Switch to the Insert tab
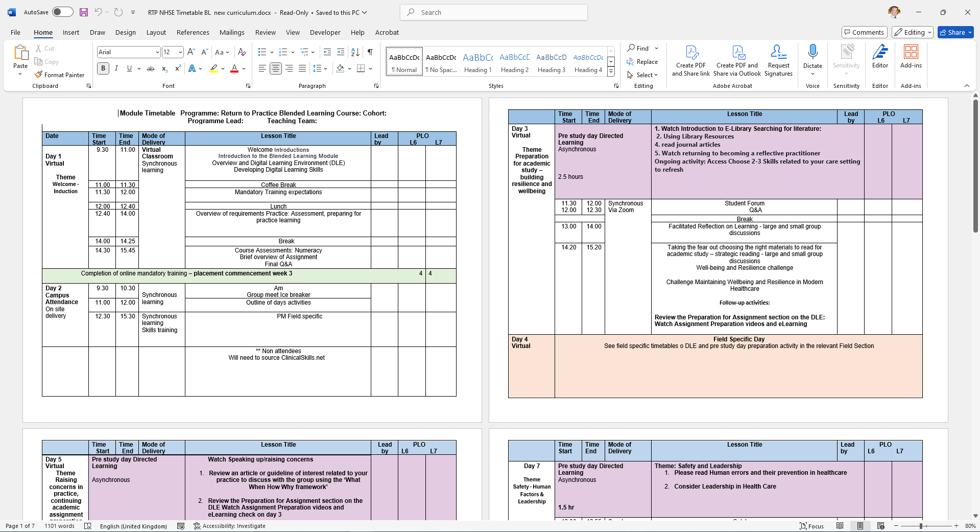The width and height of the screenshot is (980, 532). point(71,32)
